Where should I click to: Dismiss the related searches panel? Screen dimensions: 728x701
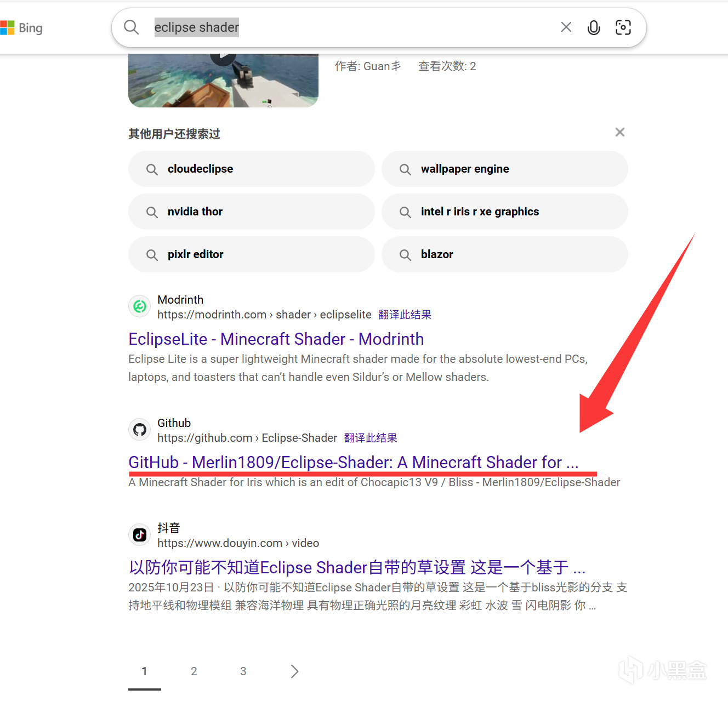tap(620, 132)
